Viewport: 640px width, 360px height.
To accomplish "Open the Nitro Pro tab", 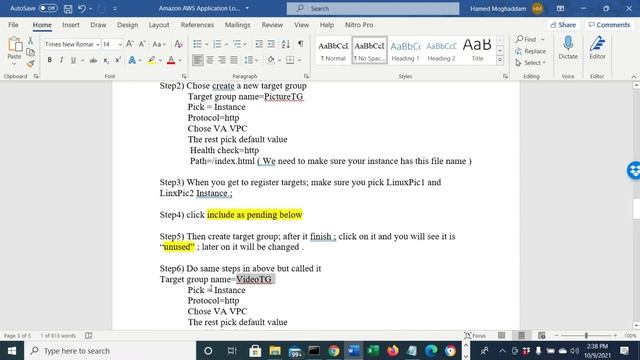I will click(359, 25).
